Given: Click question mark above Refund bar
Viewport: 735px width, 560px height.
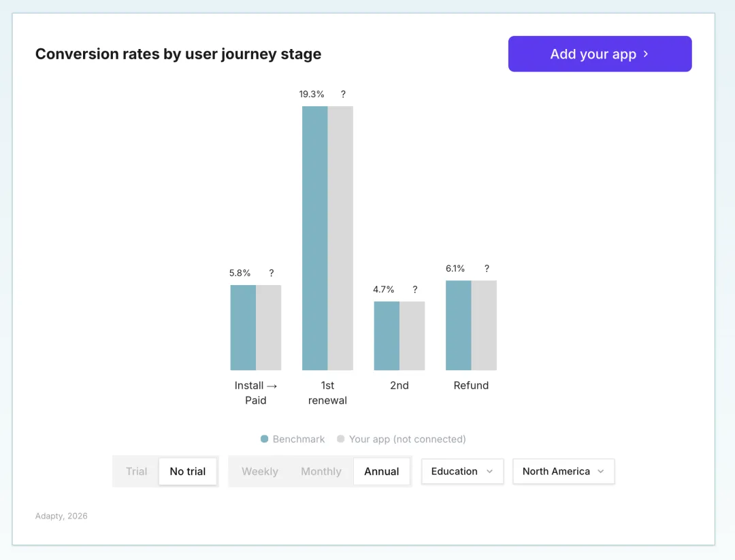Looking at the screenshot, I should click(x=487, y=268).
